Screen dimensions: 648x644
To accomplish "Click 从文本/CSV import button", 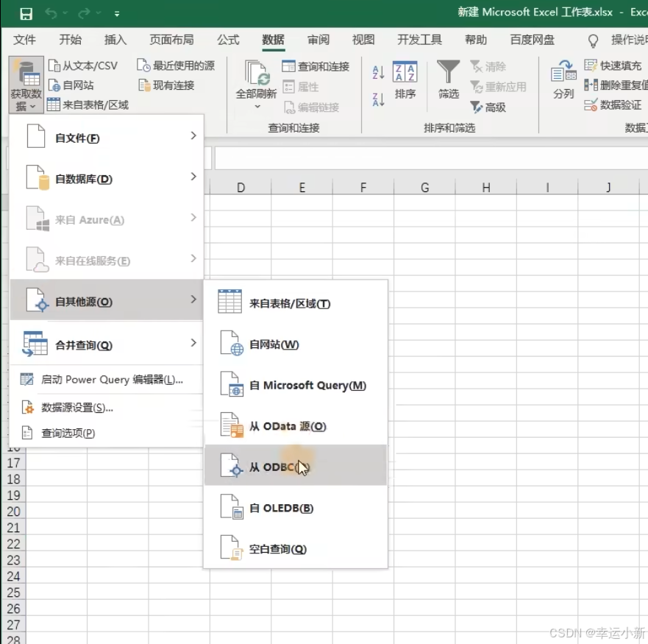I will [83, 66].
